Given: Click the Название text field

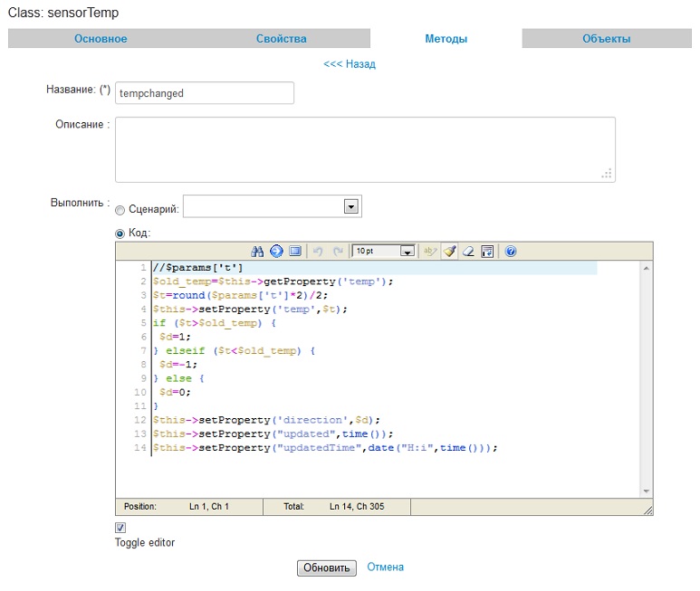Looking at the screenshot, I should (204, 93).
